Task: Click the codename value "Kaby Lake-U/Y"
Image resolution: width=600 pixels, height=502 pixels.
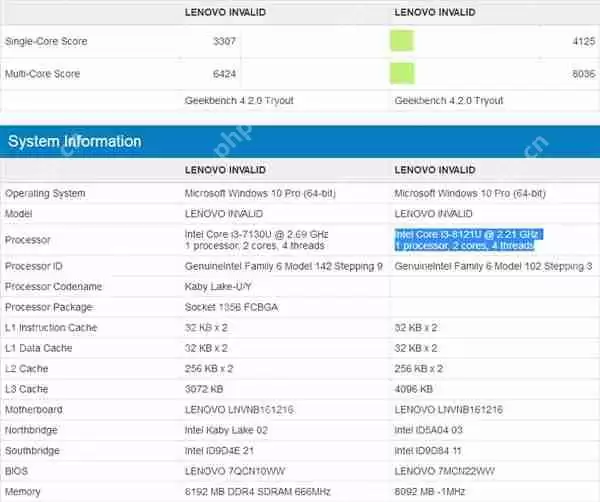Action: (x=218, y=287)
